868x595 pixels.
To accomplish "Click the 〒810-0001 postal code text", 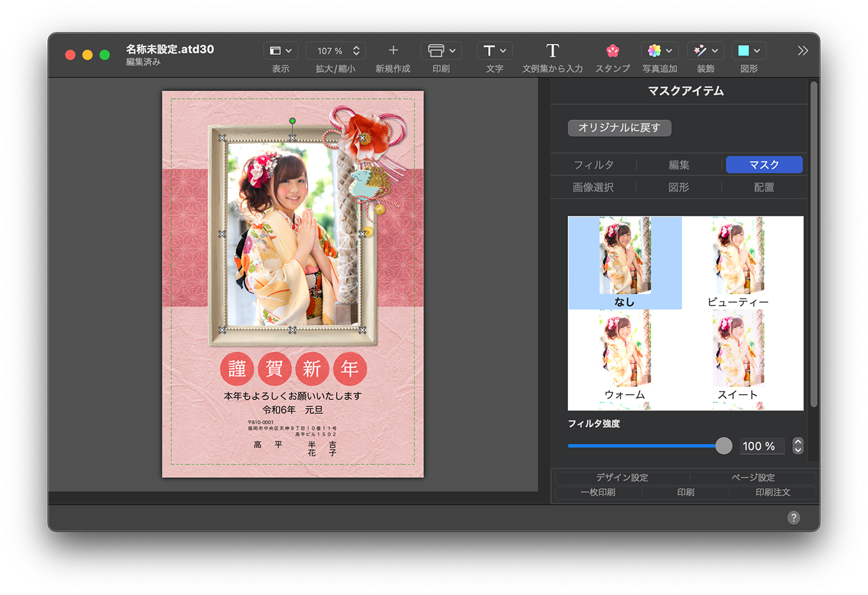I will (x=260, y=422).
